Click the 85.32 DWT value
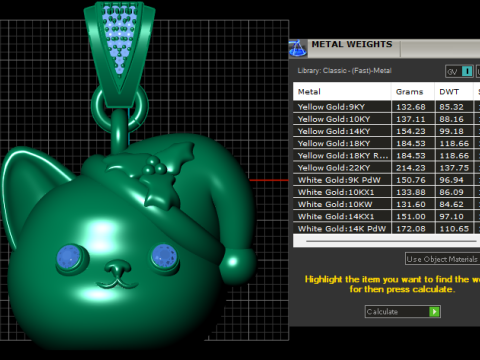The height and width of the screenshot is (360, 480). tap(451, 107)
